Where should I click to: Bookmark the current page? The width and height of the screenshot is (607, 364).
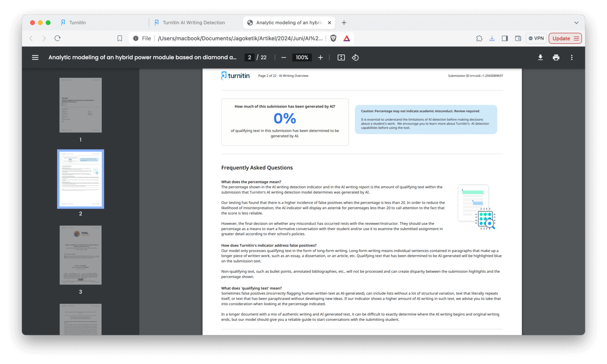tap(119, 38)
